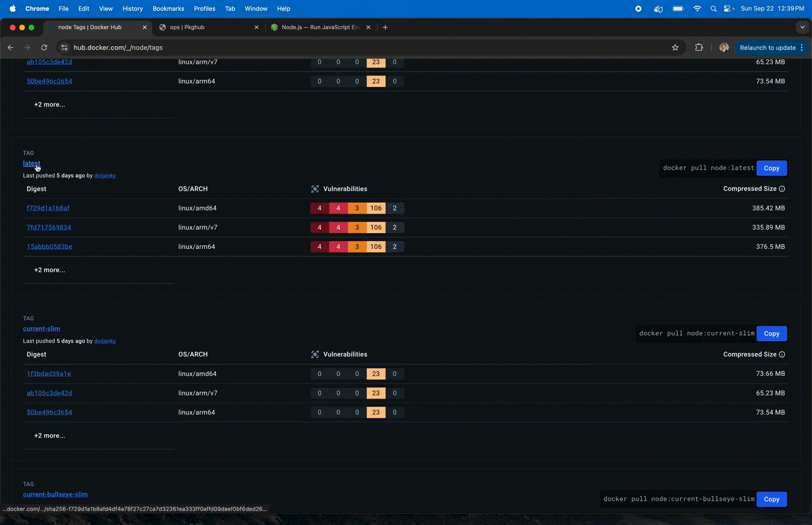
Task: Click Compressed Size info icon in current-slim section
Action: pos(782,354)
